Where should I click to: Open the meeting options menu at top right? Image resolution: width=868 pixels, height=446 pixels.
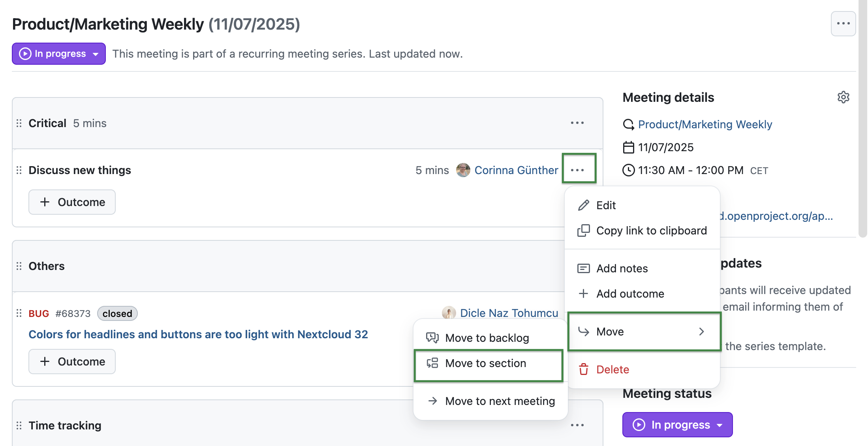(844, 23)
